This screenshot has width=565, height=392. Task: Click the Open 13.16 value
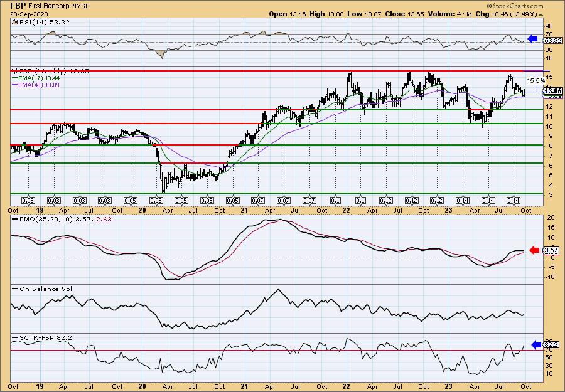(x=288, y=14)
